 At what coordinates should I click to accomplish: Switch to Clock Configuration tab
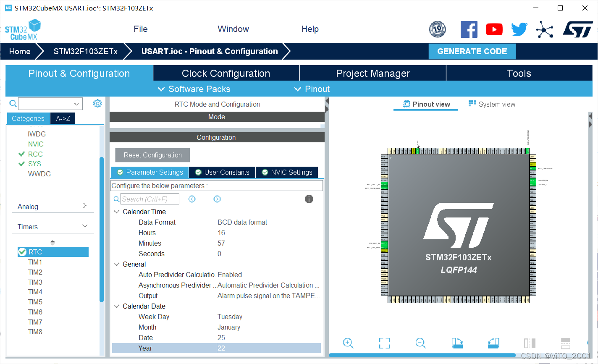[x=226, y=73]
